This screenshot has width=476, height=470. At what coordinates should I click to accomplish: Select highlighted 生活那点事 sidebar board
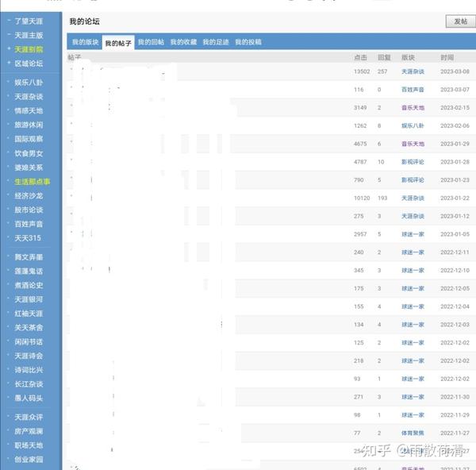tap(33, 182)
